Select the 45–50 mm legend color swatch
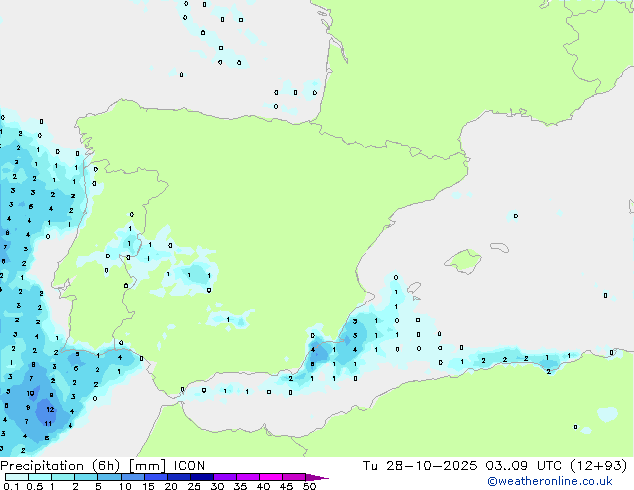The width and height of the screenshot is (634, 490). click(294, 477)
